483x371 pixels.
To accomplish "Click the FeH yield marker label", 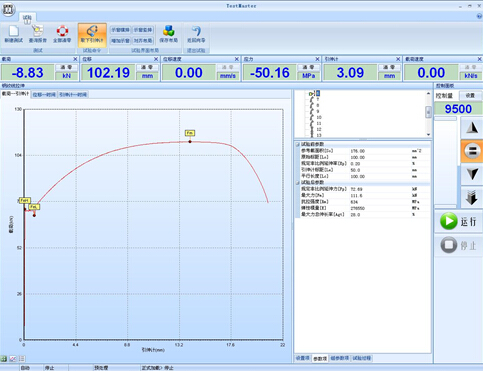I will tap(25, 200).
